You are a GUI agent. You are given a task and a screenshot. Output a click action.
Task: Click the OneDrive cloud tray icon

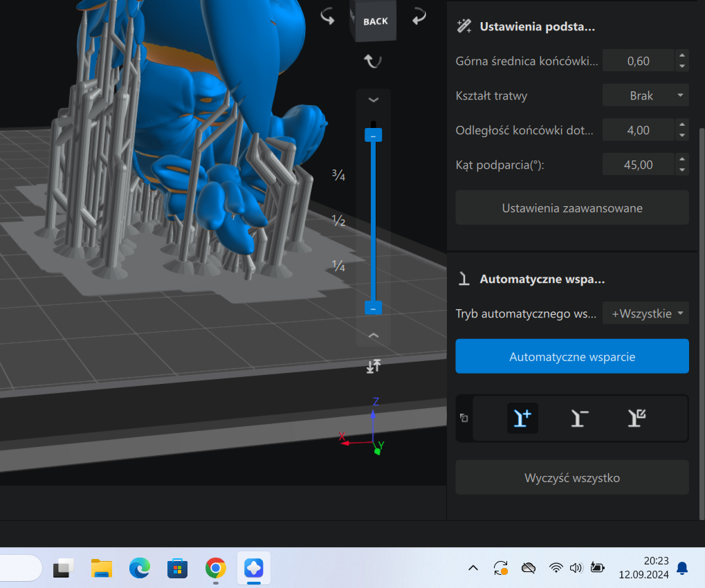coord(529,568)
